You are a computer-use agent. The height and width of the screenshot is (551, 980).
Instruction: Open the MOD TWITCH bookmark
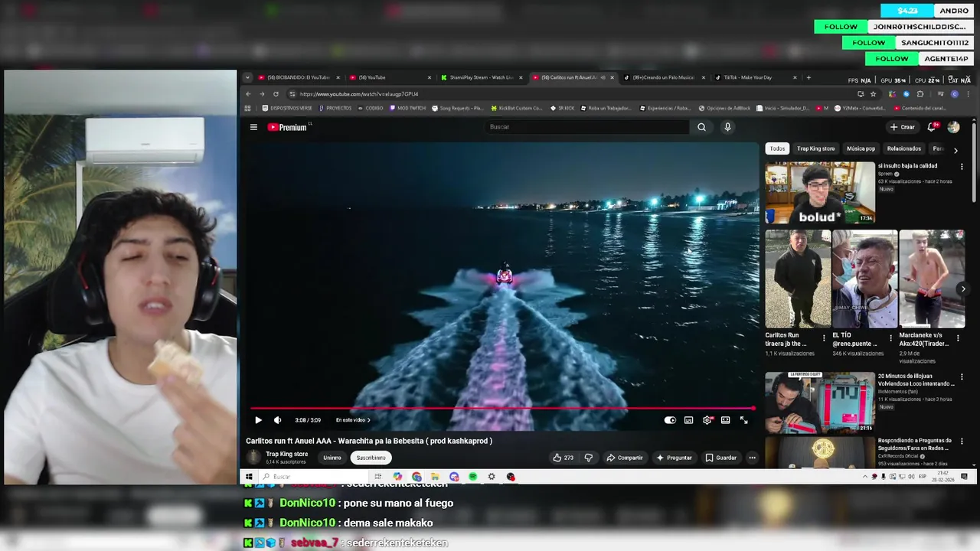[408, 108]
